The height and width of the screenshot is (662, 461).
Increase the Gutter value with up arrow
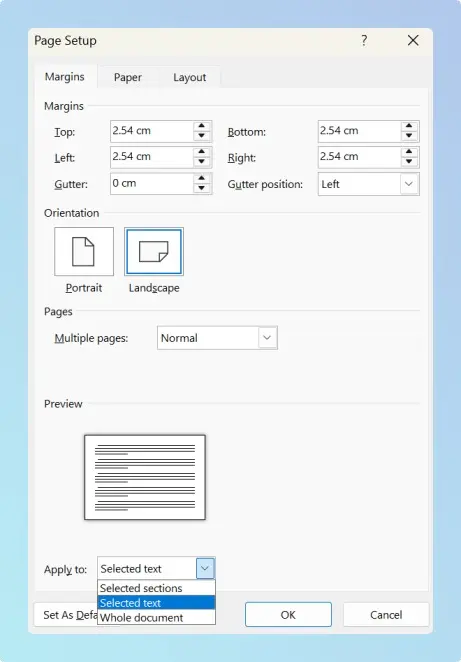(201, 178)
